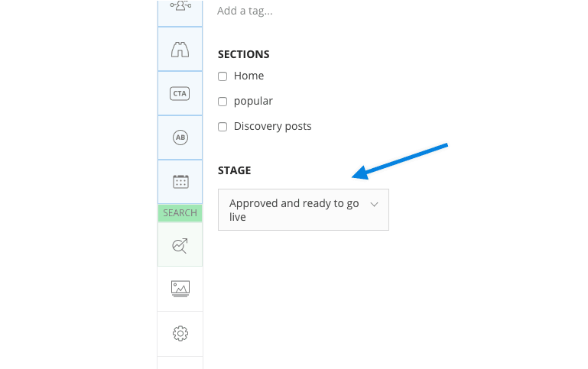Click the Stage dropdown chevron arrow
Image resolution: width=588 pixels, height=369 pixels.
coord(375,205)
